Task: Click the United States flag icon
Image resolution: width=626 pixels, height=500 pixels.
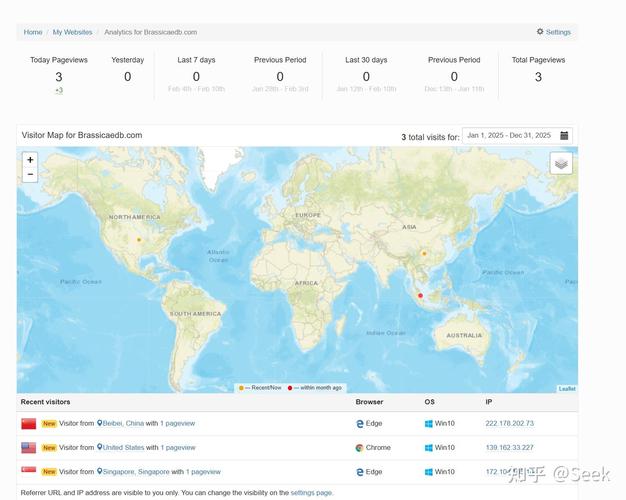Action: coord(29,448)
